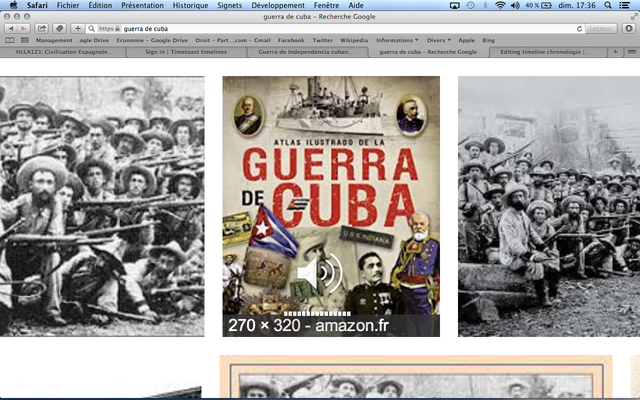
Task: Click the plus add-bookmark button beside address bar
Action: [78, 29]
